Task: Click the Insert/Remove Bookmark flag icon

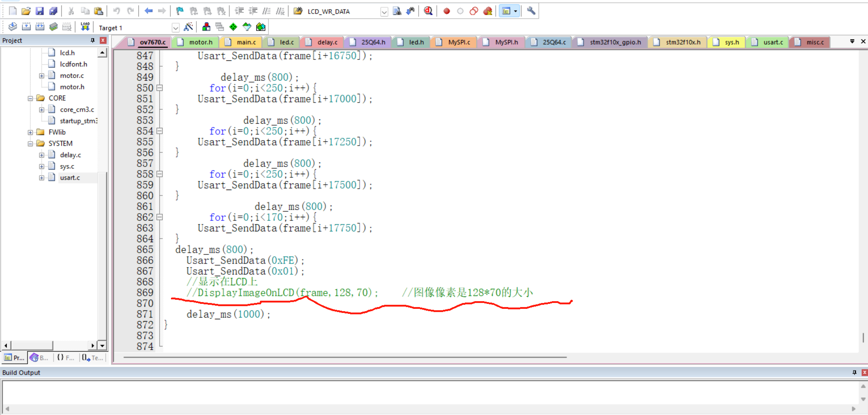Action: (179, 11)
